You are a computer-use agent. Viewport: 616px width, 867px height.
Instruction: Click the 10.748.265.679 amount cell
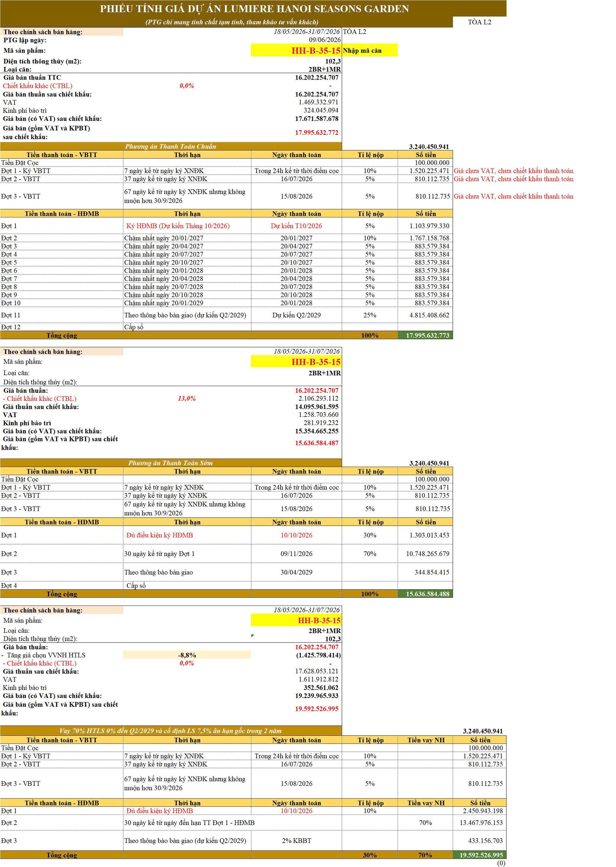(x=425, y=554)
